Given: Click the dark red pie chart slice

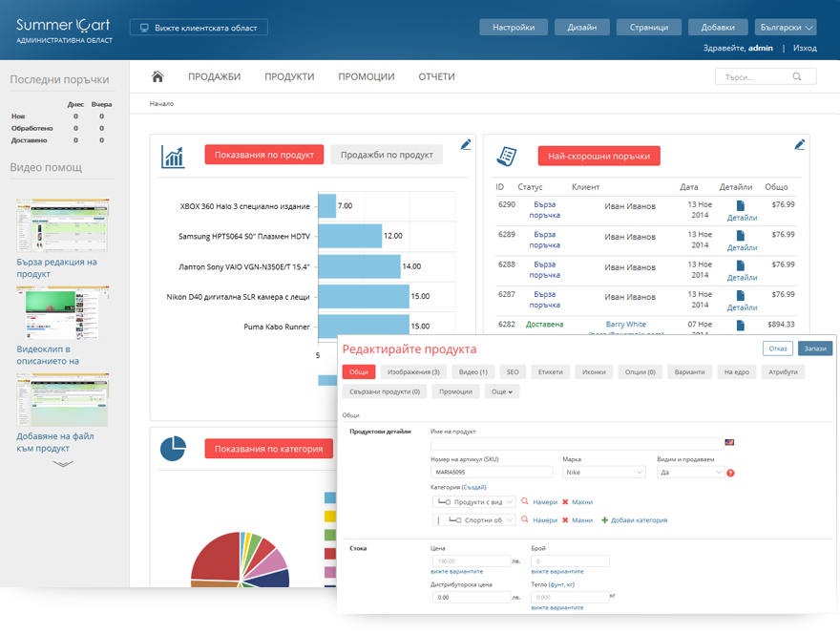Looking at the screenshot, I should tap(218, 557).
